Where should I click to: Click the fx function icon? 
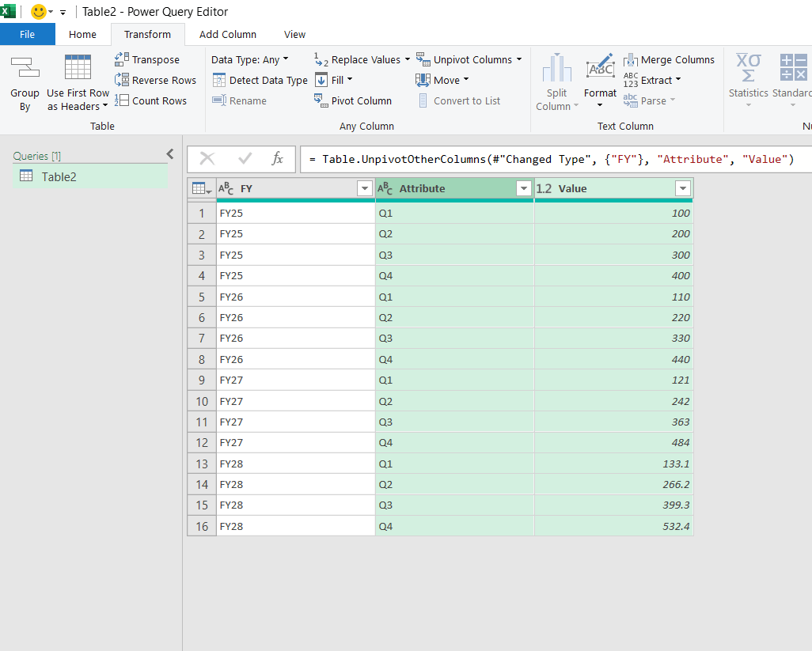coord(278,158)
